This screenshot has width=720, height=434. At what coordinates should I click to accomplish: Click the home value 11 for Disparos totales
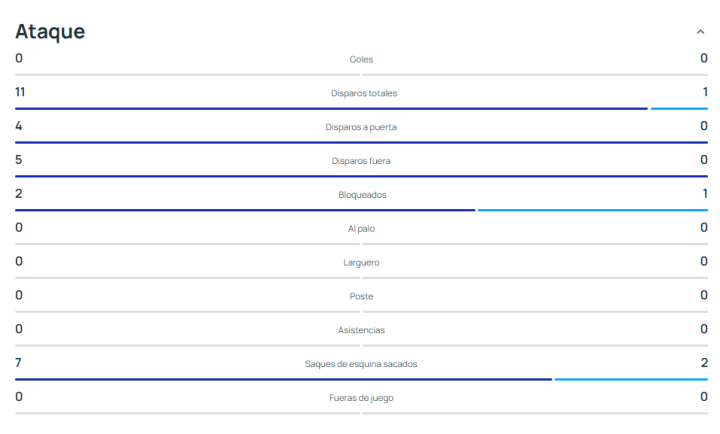(20, 92)
